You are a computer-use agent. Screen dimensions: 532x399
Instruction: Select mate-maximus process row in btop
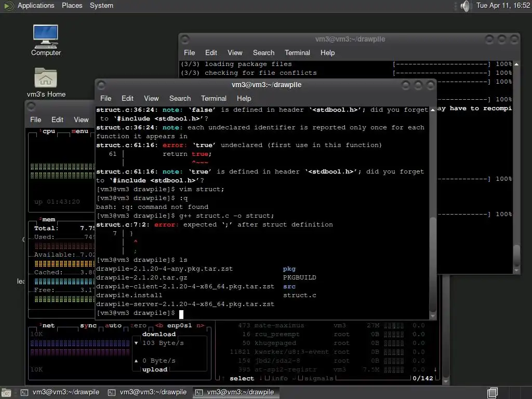[x=327, y=325]
